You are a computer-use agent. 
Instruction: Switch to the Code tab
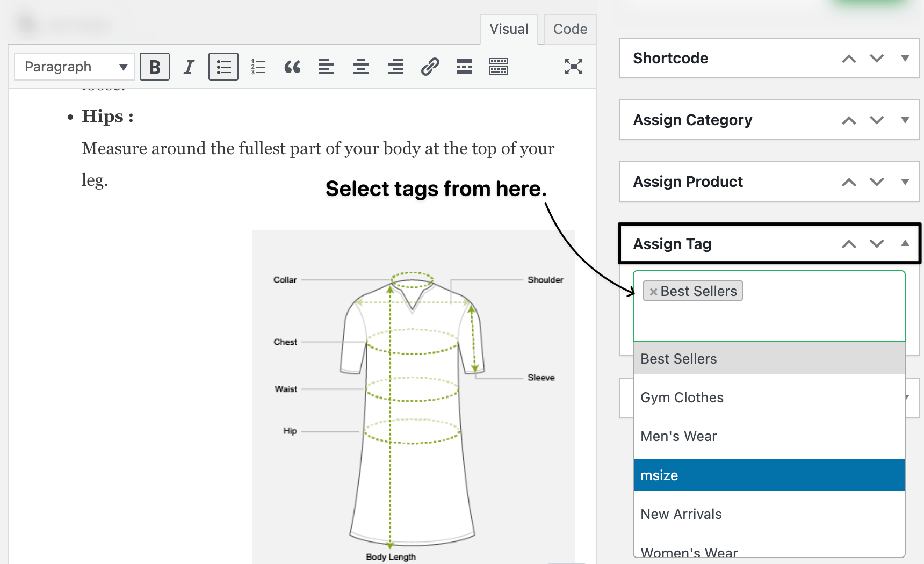click(x=569, y=29)
